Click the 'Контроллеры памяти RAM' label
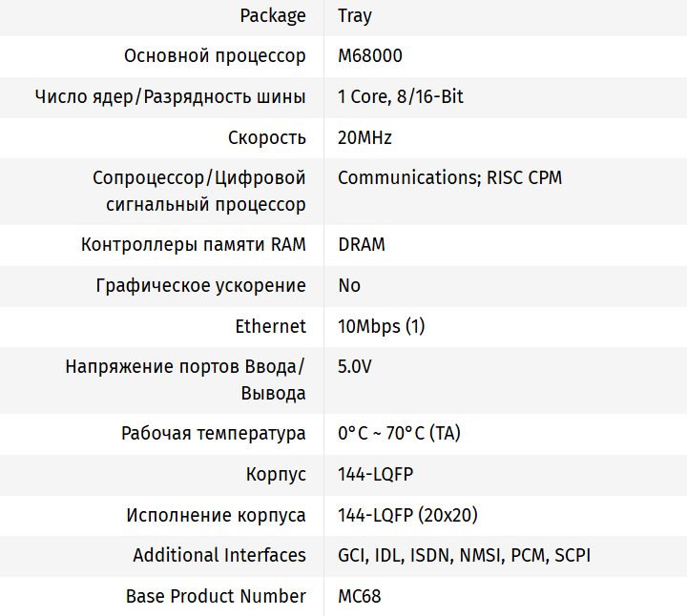The image size is (687, 616). tap(194, 245)
